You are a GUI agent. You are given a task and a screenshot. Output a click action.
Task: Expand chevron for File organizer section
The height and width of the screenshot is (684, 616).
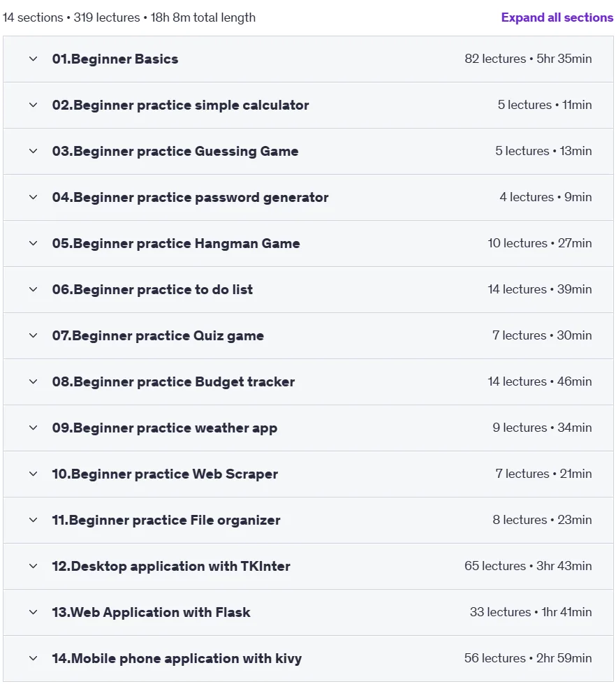tap(33, 520)
